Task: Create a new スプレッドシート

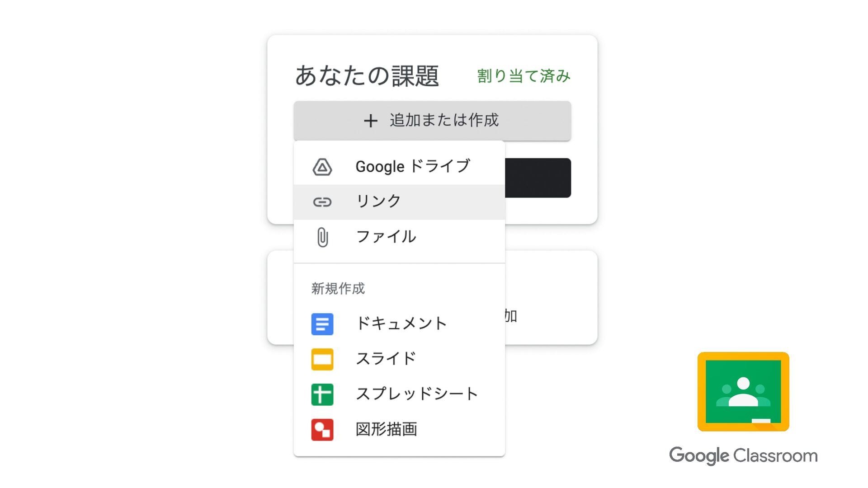Action: point(417,394)
